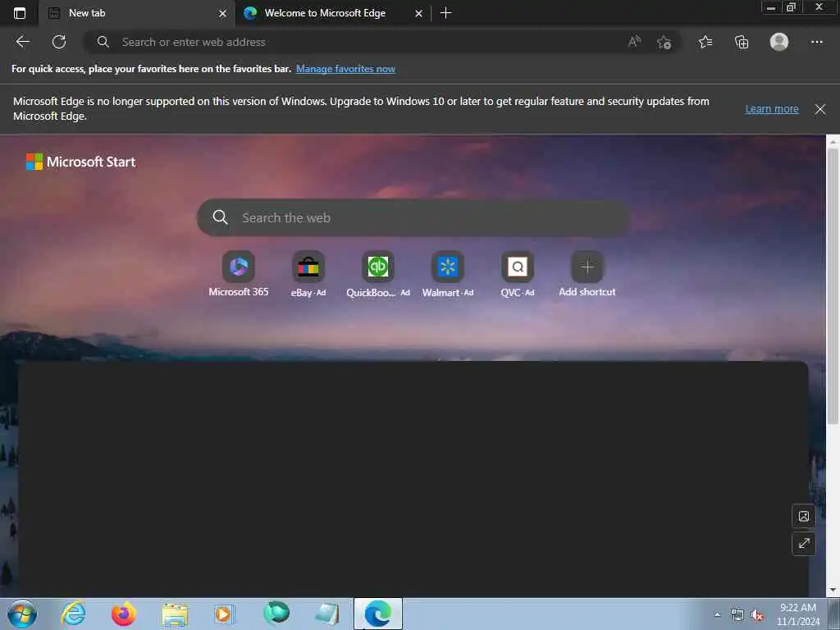Open the teal globe app on the taskbar
Image resolution: width=840 pixels, height=630 pixels.
coord(276,614)
